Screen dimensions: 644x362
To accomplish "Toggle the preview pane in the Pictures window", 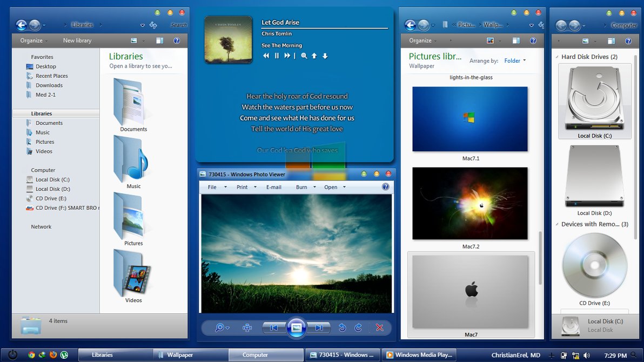I will (516, 41).
